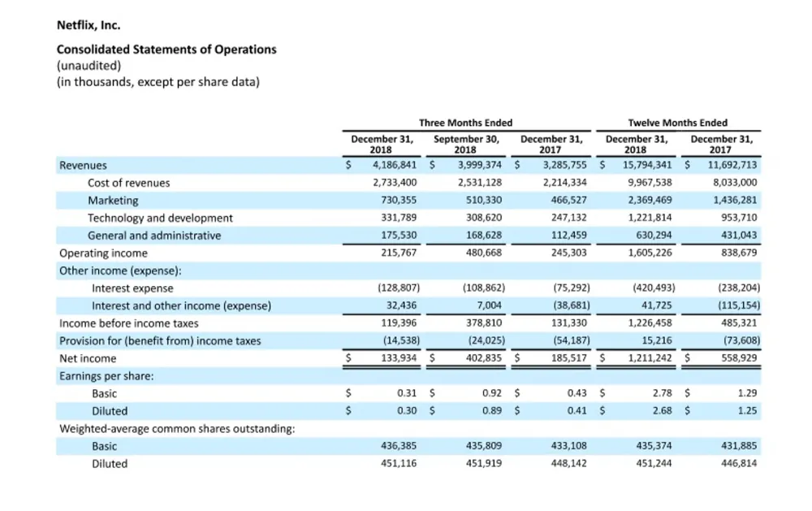Select operating income value 1,605,226
The width and height of the screenshot is (812, 511).
coord(650,253)
